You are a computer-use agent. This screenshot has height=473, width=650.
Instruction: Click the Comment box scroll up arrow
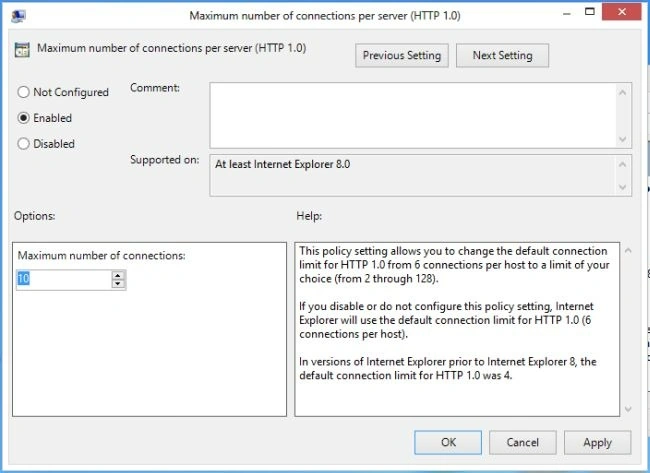pyautogui.click(x=622, y=92)
